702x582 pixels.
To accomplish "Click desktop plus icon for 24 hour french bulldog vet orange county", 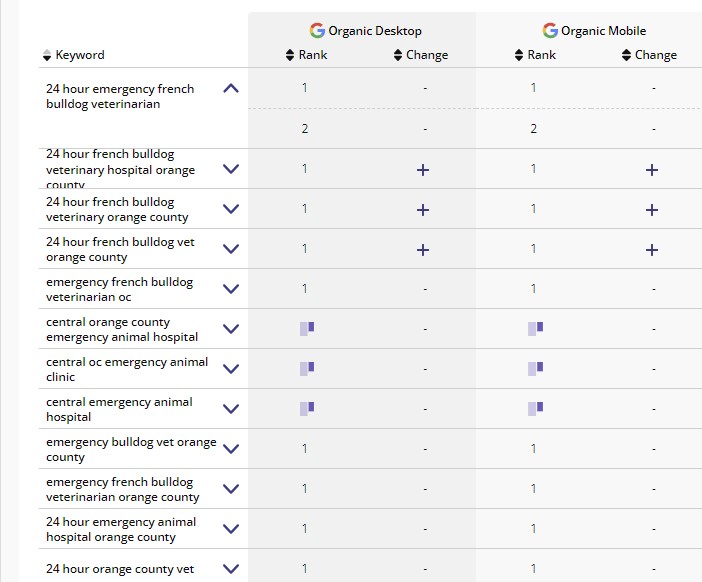I will pyautogui.click(x=423, y=249).
